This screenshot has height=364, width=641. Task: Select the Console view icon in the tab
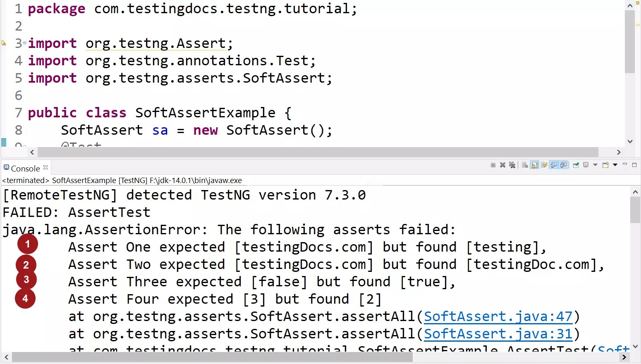pyautogui.click(x=6, y=167)
